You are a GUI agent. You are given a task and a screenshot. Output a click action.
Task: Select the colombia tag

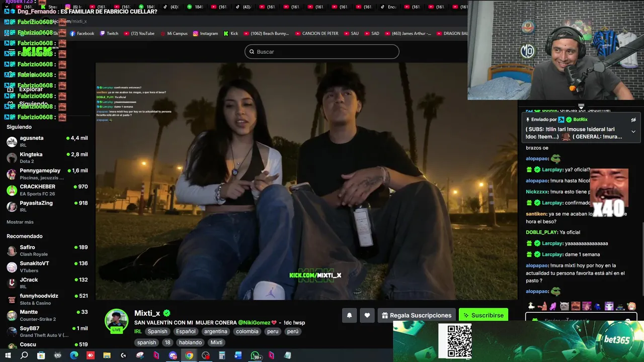click(247, 331)
